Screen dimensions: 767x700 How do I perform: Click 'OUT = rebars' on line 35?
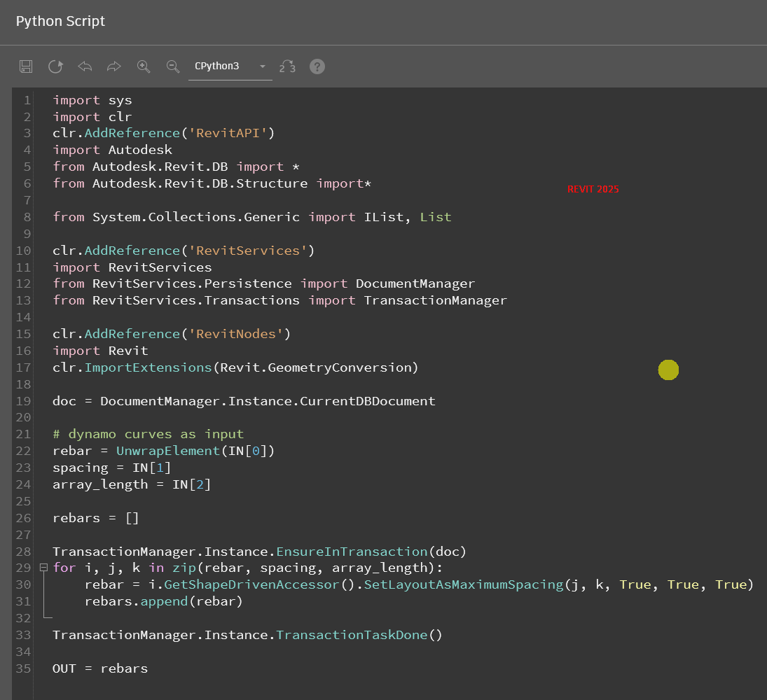coord(100,668)
